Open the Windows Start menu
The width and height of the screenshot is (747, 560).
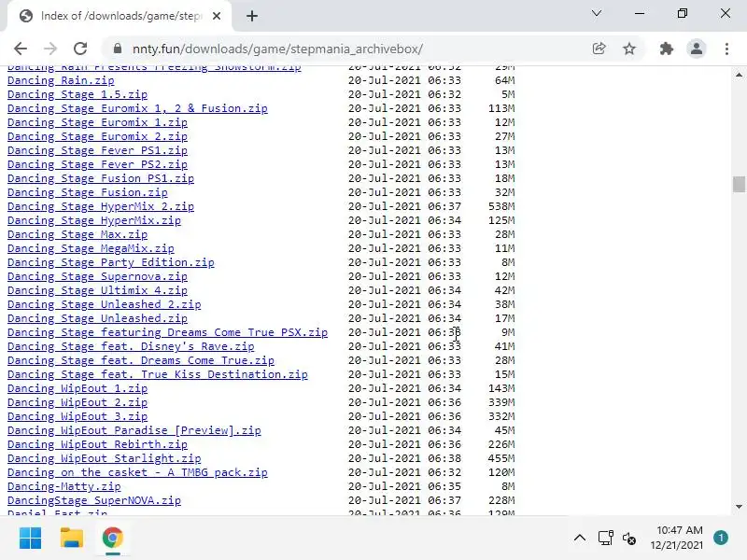[x=30, y=539]
